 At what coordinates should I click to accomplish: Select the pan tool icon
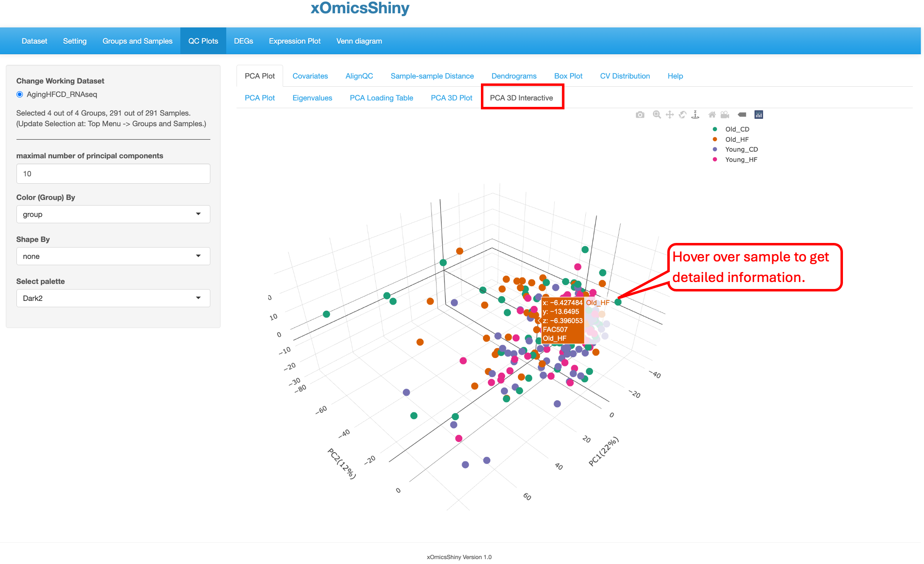point(669,115)
